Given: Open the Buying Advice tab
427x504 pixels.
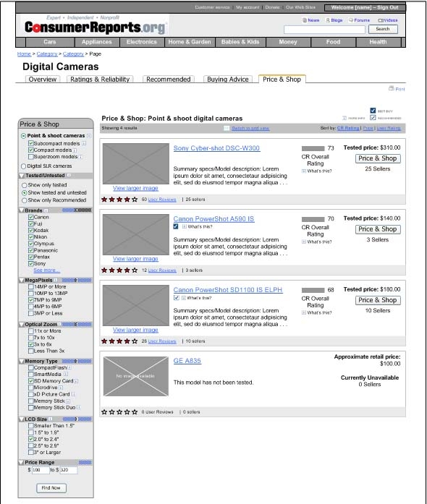Looking at the screenshot, I should pyautogui.click(x=228, y=80).
